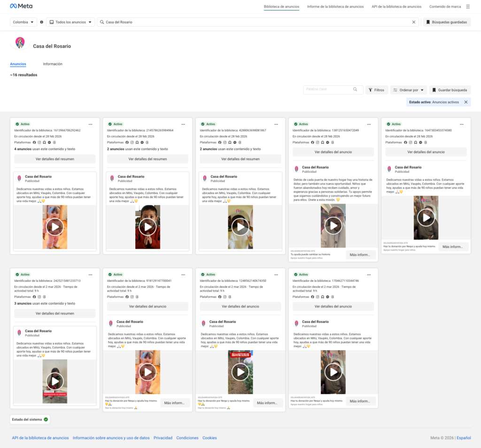Image resolution: width=481 pixels, height=448 pixels.
Task: Click Más inform... in ad 1381251650472049
Action: coord(360,255)
